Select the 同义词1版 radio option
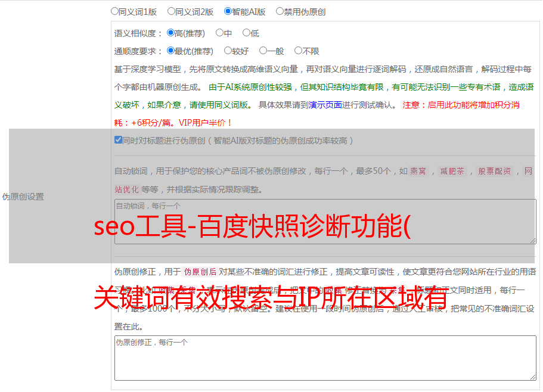Image resolution: width=543 pixels, height=392 pixels. [x=114, y=11]
